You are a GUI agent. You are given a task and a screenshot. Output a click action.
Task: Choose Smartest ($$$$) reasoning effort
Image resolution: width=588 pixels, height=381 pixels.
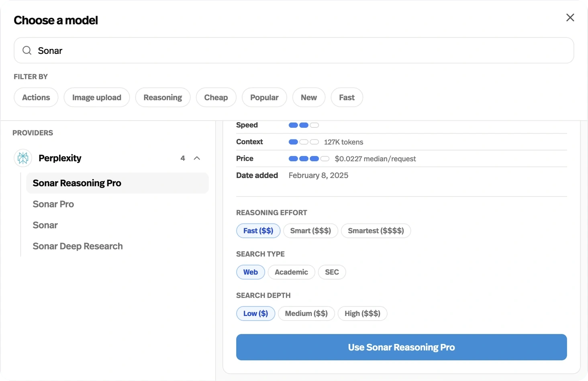point(376,231)
